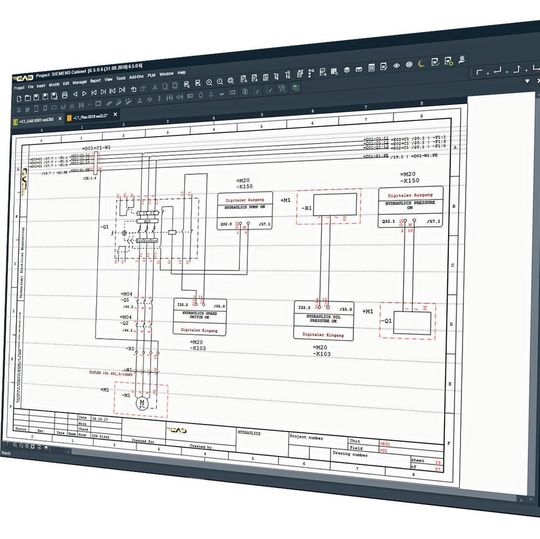Select the HYDRAULICS OIL PRESSURE OK block
This screenshot has height=539, width=540.
(x=324, y=320)
